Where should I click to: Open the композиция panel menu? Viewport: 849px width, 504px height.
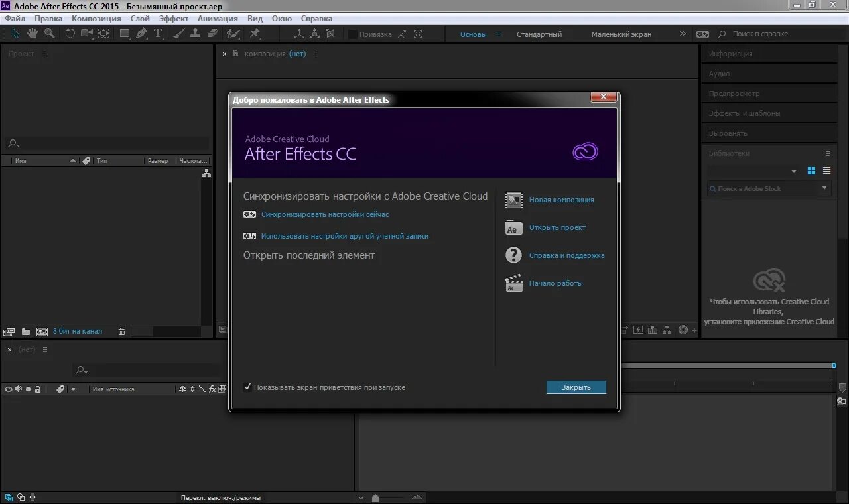316,54
